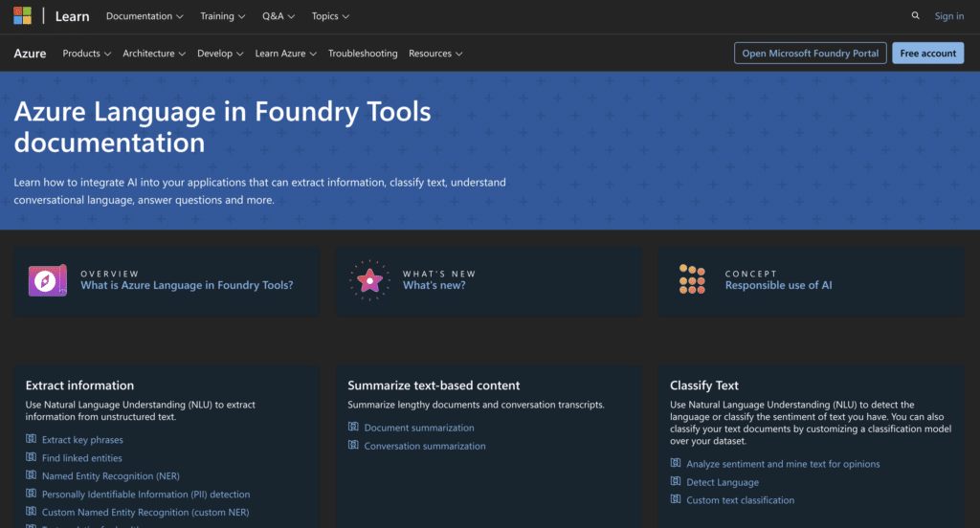980x528 pixels.
Task: Open Find linked entities link
Action: 82,457
